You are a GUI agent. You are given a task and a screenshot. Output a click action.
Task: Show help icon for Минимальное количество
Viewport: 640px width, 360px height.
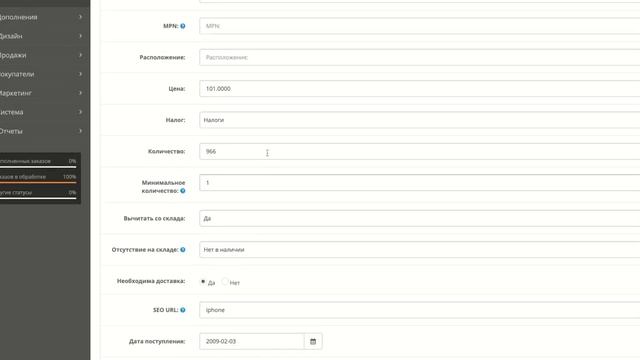tap(183, 191)
